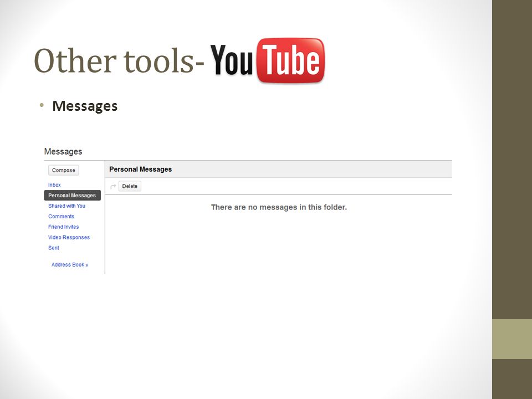532x399 pixels.
Task: Open the Shared with You folder
Action: tap(66, 206)
